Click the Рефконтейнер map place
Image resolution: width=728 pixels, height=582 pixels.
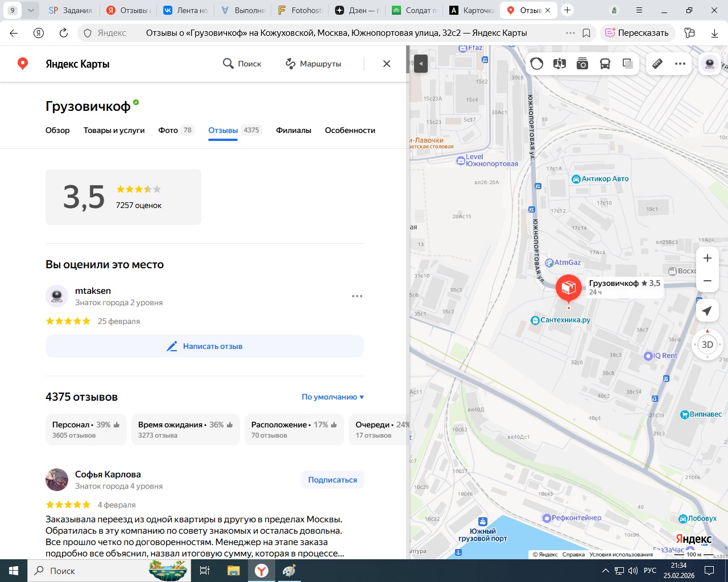pos(572,518)
